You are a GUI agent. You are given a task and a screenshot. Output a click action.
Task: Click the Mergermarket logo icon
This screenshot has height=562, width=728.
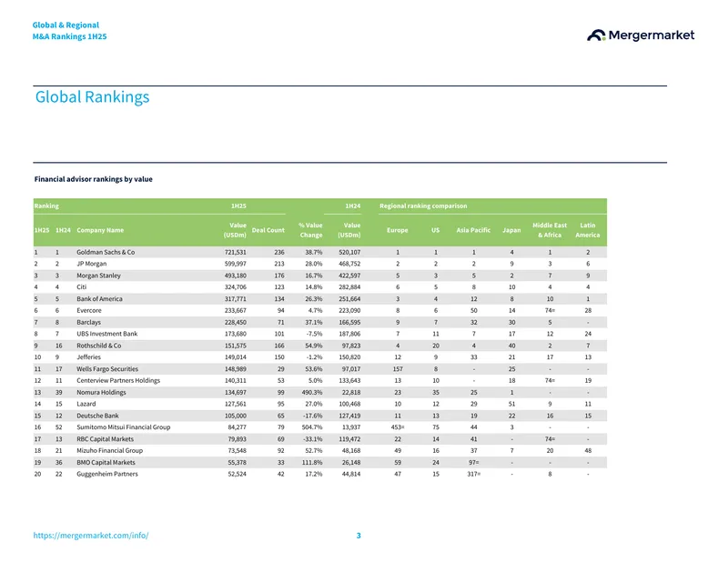tap(596, 35)
